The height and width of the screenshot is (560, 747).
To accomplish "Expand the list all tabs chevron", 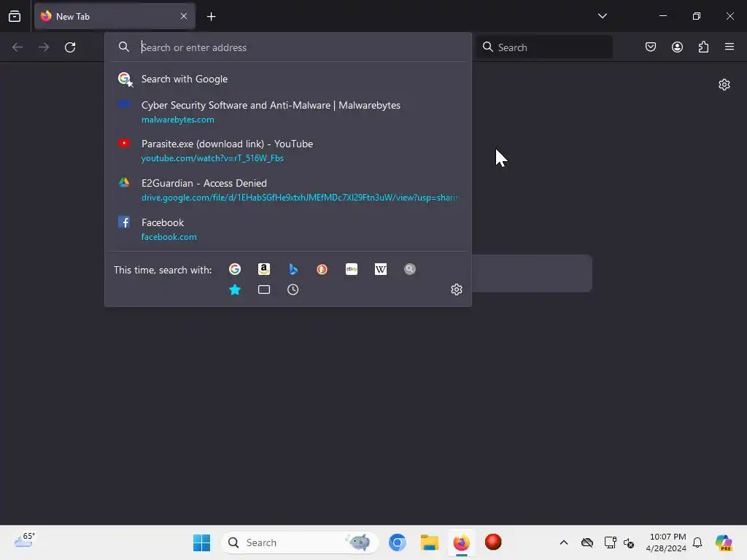I will pyautogui.click(x=602, y=16).
